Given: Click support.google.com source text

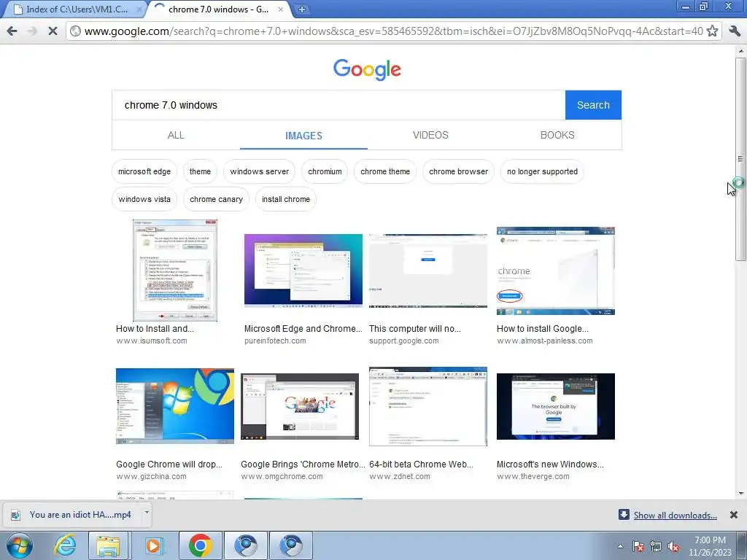Looking at the screenshot, I should click(403, 341).
